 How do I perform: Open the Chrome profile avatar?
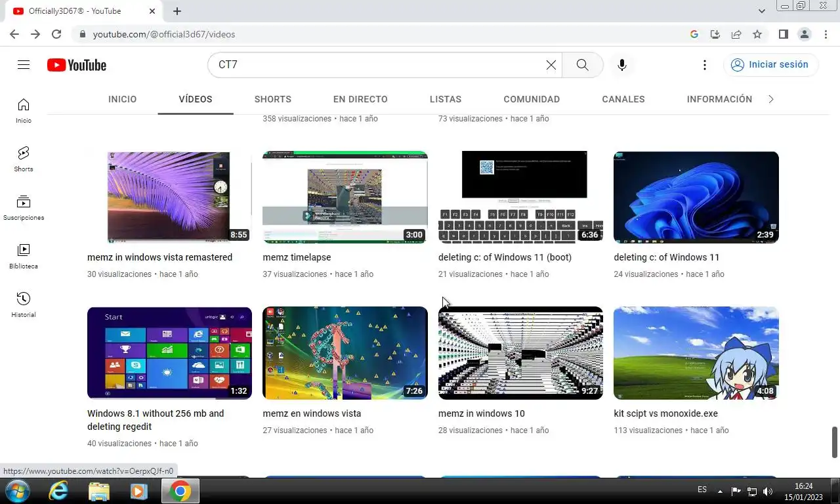804,34
